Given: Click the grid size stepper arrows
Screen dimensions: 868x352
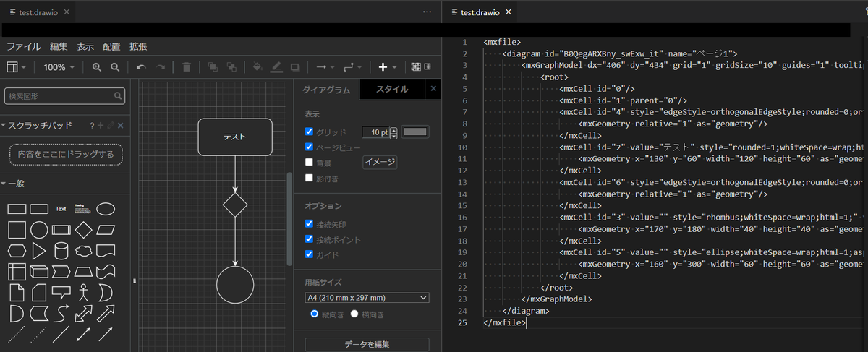Looking at the screenshot, I should point(393,132).
